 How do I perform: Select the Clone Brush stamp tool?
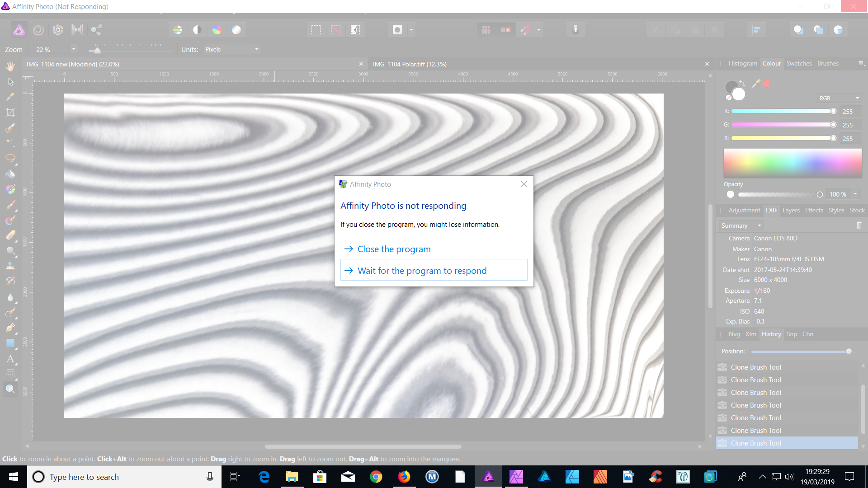[x=10, y=266]
